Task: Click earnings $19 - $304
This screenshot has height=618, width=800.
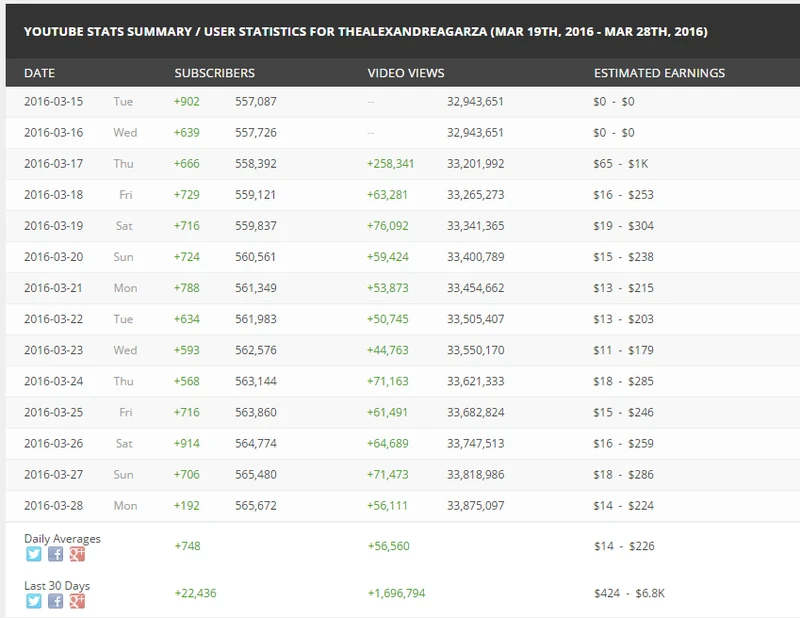Action: point(623,226)
